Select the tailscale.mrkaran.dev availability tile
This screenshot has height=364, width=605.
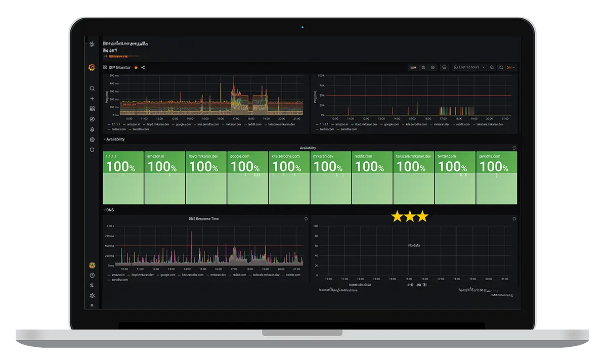pyautogui.click(x=414, y=178)
